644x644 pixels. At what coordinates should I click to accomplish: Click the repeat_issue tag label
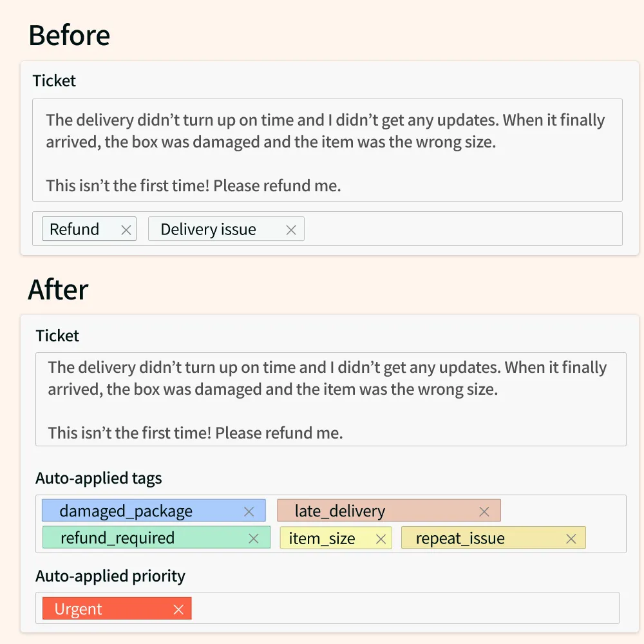pos(460,538)
